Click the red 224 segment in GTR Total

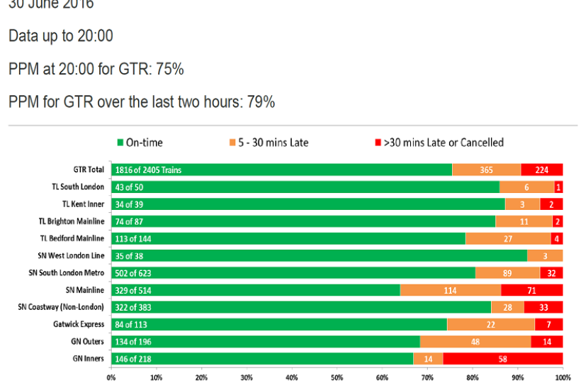pyautogui.click(x=542, y=170)
